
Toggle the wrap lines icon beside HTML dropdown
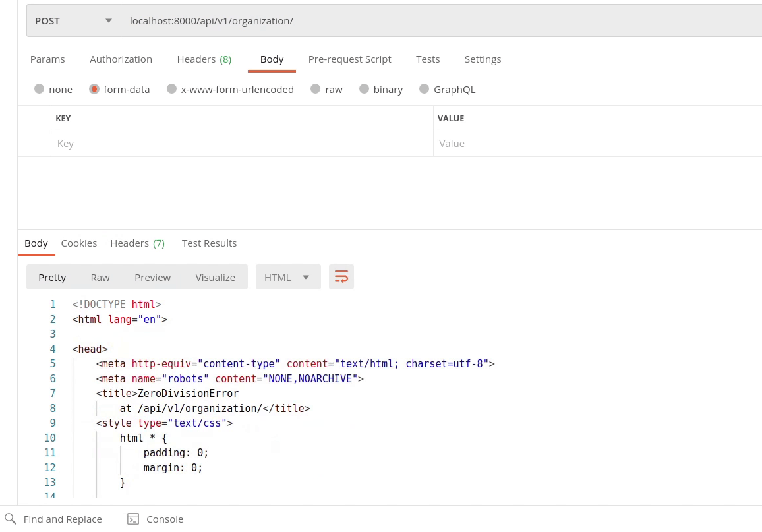click(341, 277)
